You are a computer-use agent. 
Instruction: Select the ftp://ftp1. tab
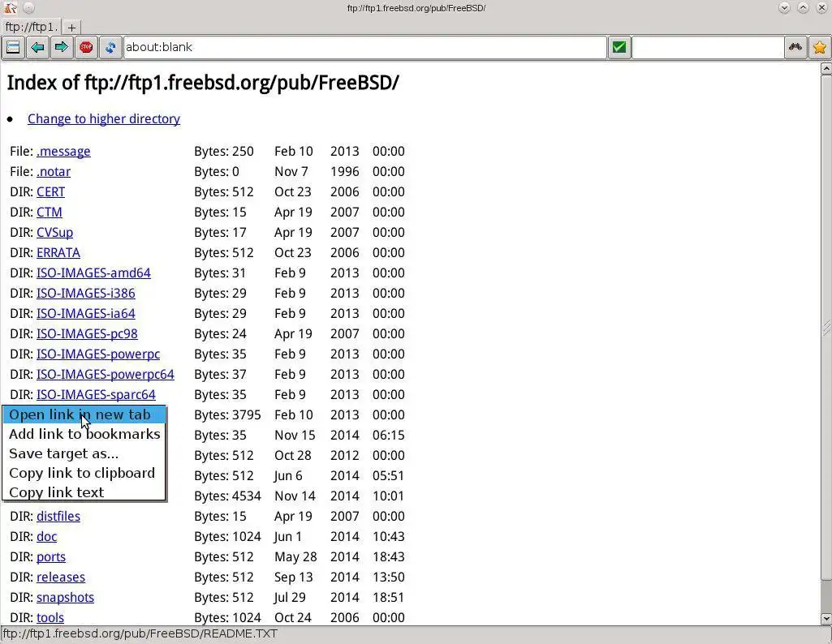[x=32, y=27]
